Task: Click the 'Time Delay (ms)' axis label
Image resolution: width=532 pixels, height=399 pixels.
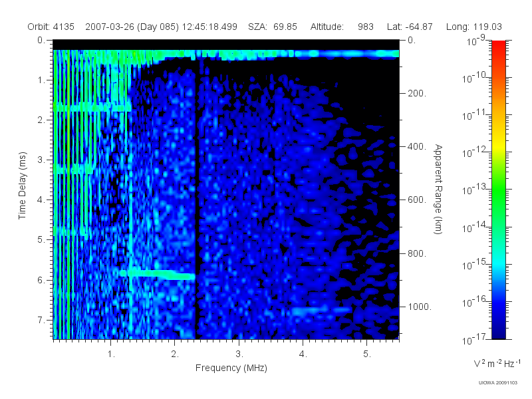Action: click(x=22, y=186)
